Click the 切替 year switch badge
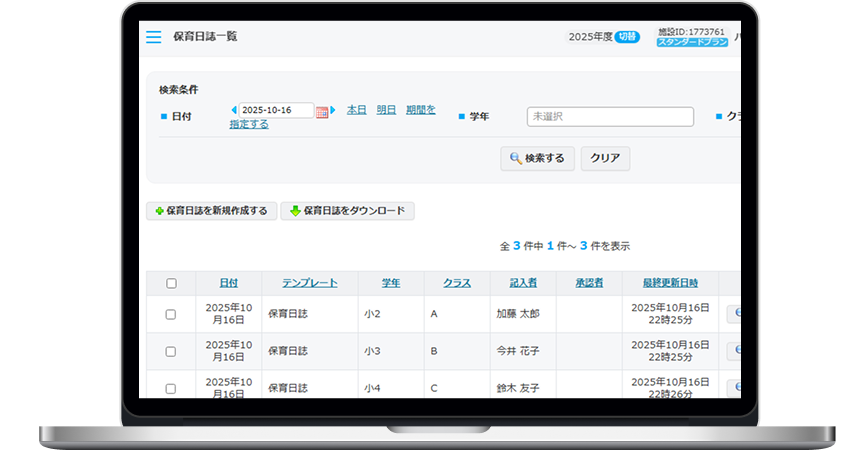This screenshot has width=864, height=460. [627, 37]
